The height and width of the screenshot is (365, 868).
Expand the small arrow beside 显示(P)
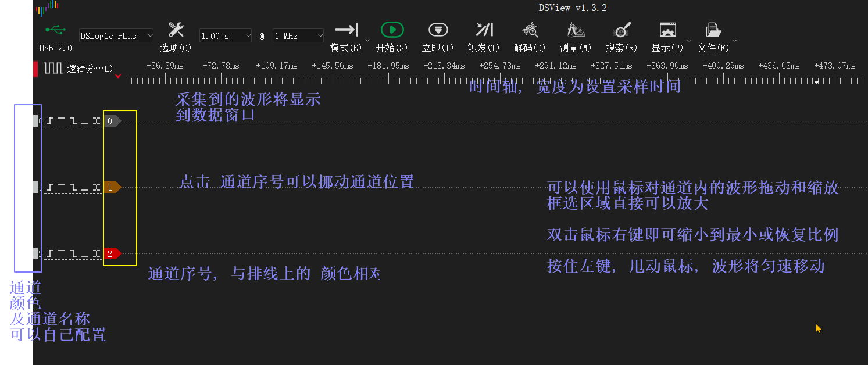[689, 41]
